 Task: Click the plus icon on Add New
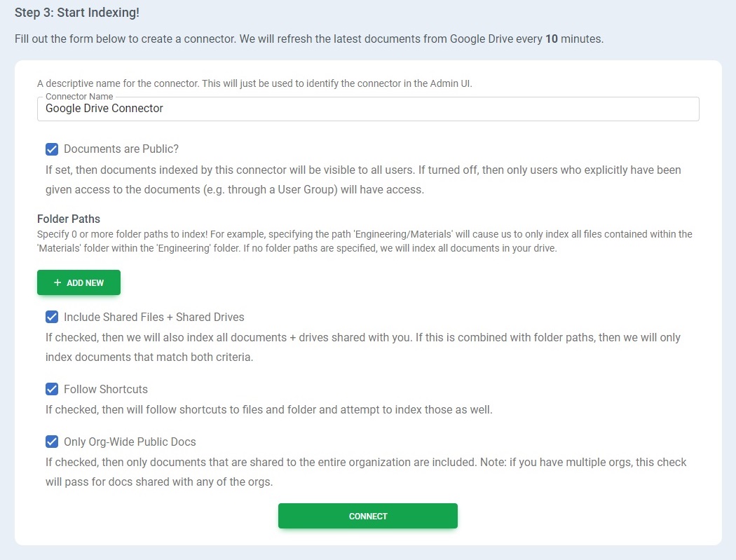tap(57, 282)
